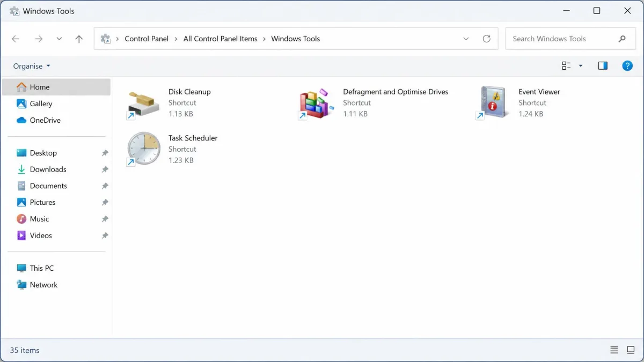Click the pin icon beside Videos
644x362 pixels.
[105, 235]
